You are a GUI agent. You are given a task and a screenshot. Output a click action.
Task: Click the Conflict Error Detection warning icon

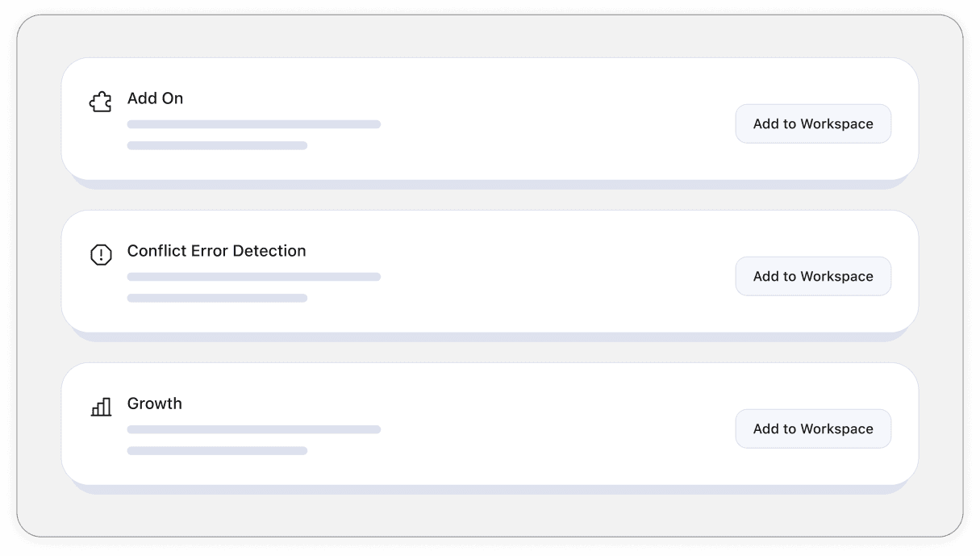[x=100, y=255]
